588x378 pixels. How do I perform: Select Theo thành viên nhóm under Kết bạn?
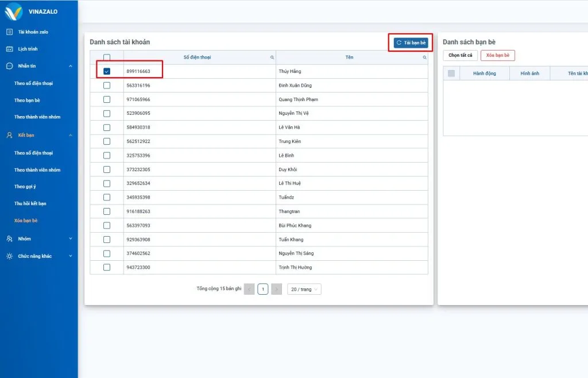click(x=37, y=170)
